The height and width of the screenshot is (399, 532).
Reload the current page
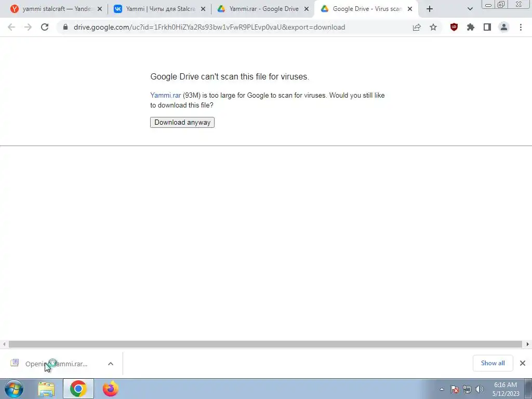point(45,27)
